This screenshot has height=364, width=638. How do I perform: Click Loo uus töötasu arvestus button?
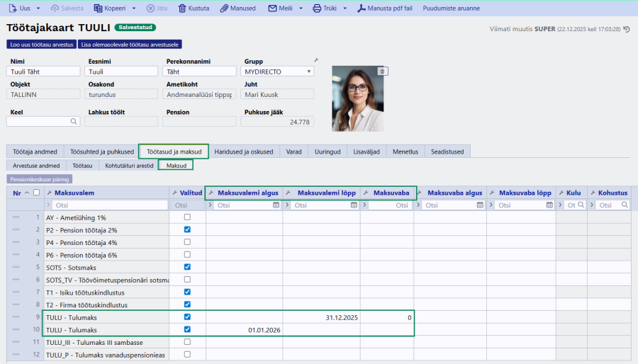point(41,44)
